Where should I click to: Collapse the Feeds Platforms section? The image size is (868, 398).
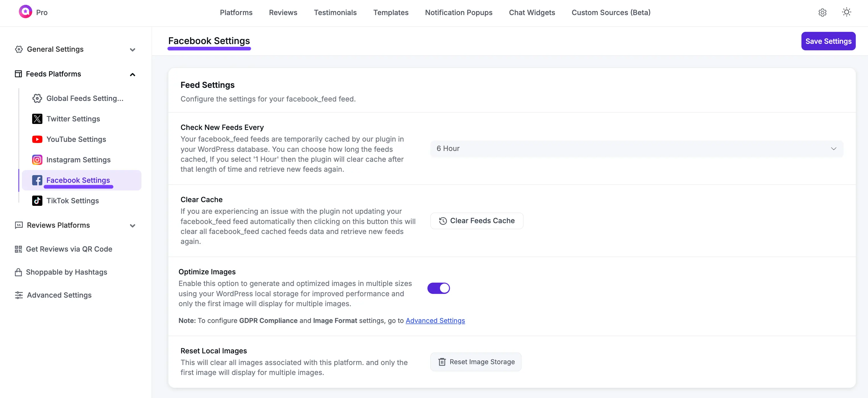point(132,74)
